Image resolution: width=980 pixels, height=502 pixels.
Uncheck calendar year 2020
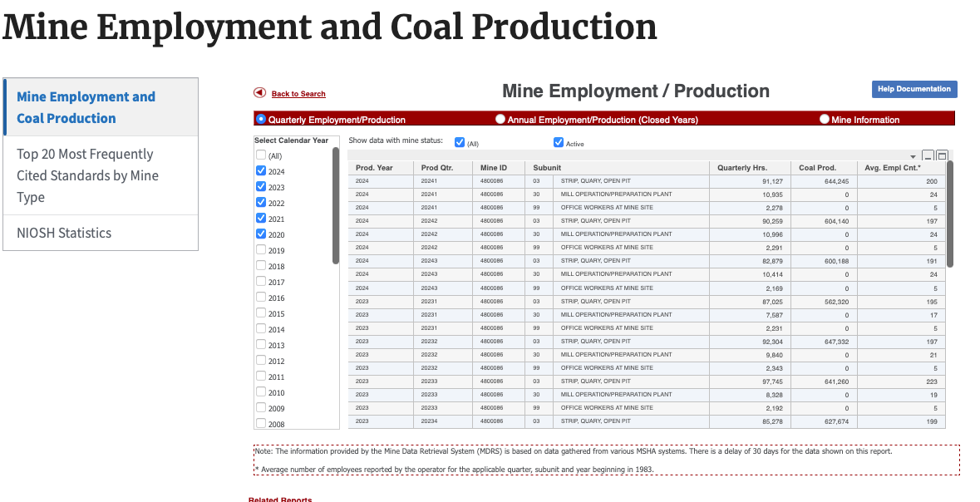[261, 234]
